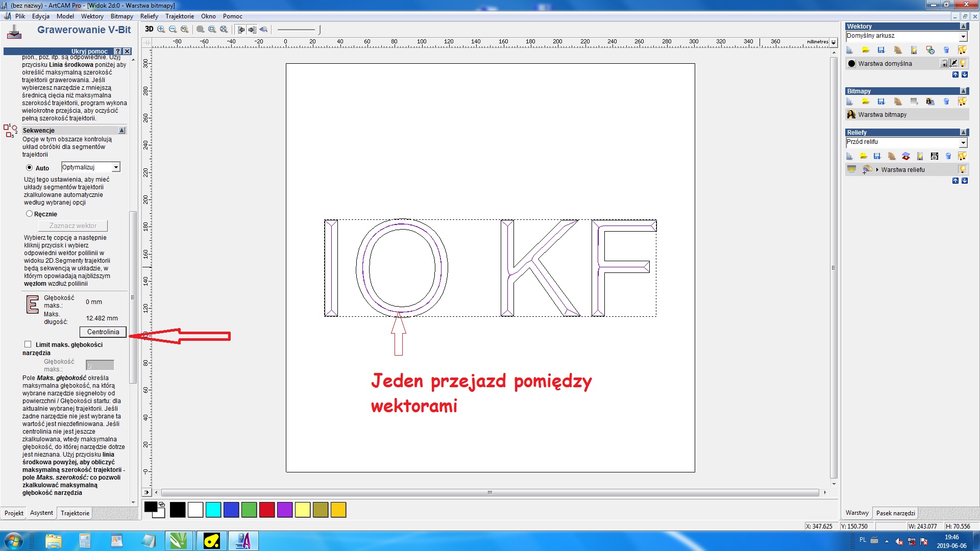Toggle all relief layers visibility bulbs
980x551 pixels.
tap(963, 156)
